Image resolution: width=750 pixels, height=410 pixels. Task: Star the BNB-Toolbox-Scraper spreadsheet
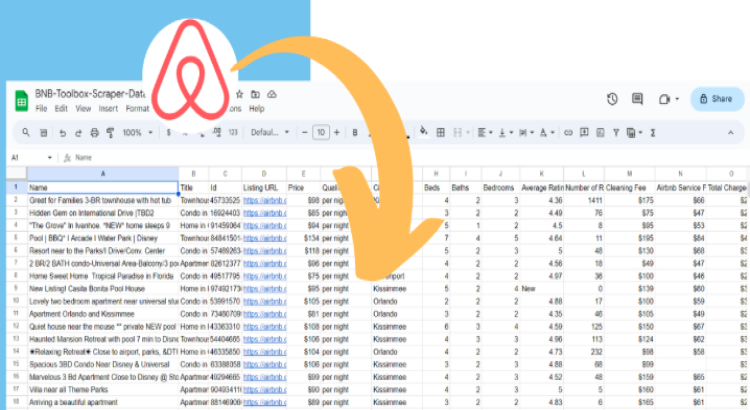[240, 94]
